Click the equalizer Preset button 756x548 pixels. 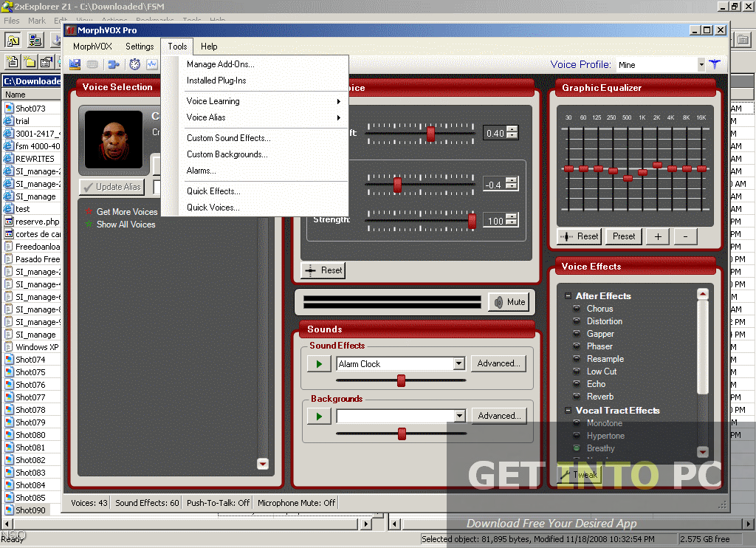[x=624, y=236]
